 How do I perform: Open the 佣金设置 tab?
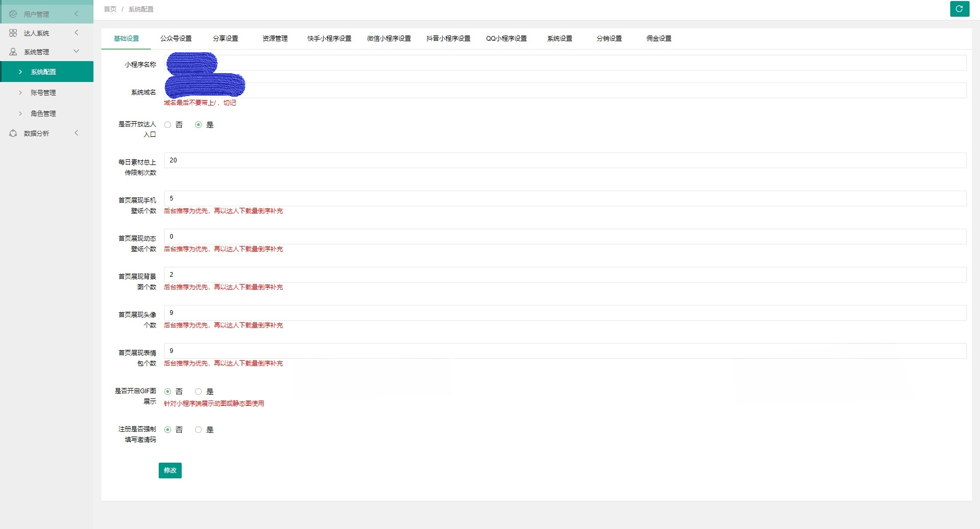click(658, 38)
